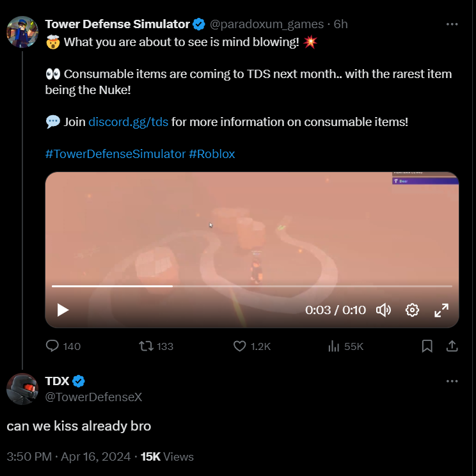Open the #Roblox hashtag

coord(212,154)
